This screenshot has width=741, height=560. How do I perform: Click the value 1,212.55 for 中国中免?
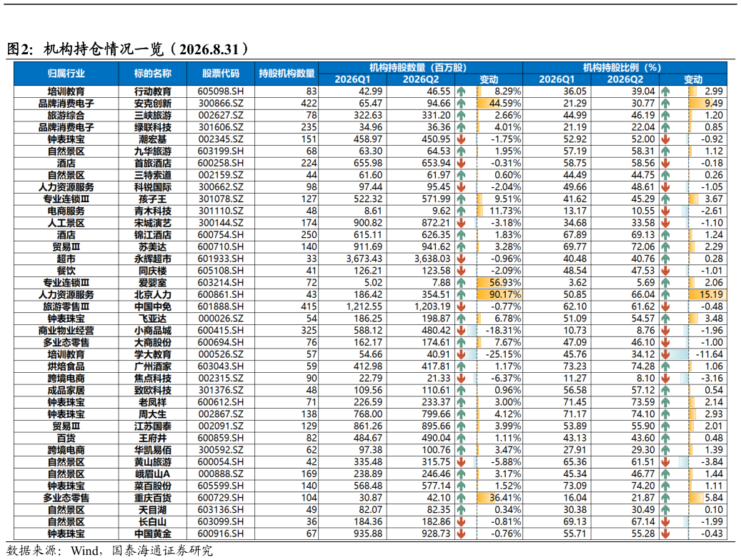click(x=364, y=306)
